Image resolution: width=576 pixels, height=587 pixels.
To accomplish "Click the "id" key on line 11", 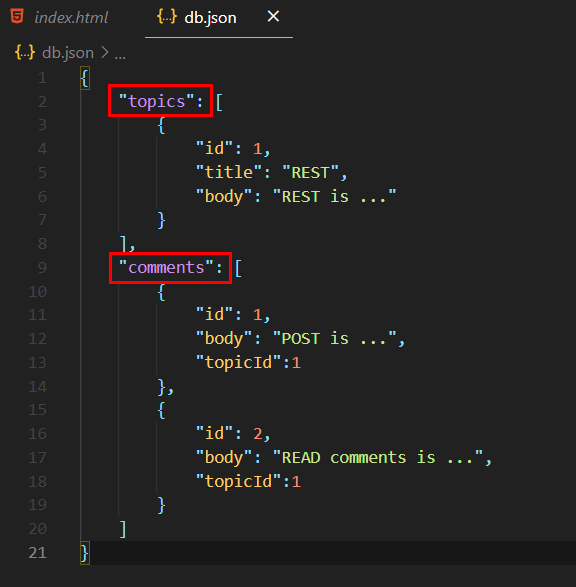I will point(214,314).
